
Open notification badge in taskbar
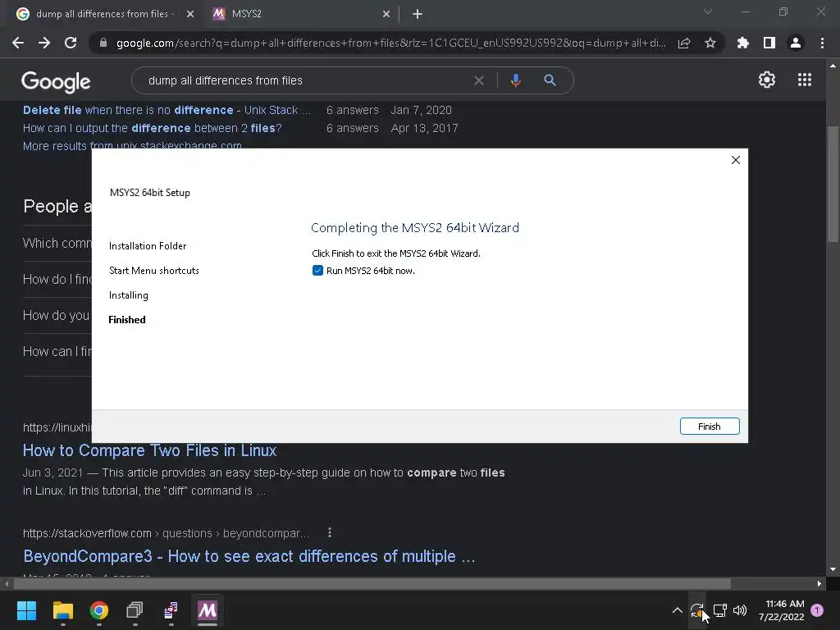click(817, 610)
